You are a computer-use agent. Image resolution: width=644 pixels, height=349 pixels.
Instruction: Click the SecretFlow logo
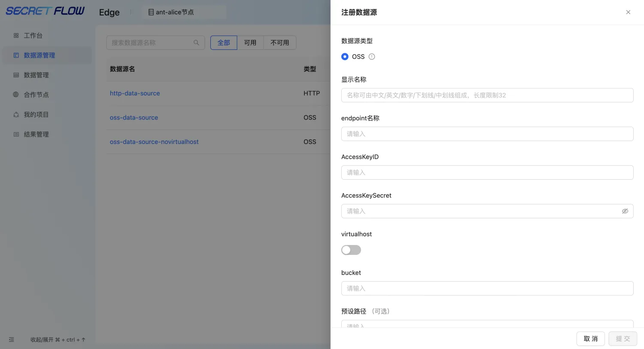tap(45, 11)
